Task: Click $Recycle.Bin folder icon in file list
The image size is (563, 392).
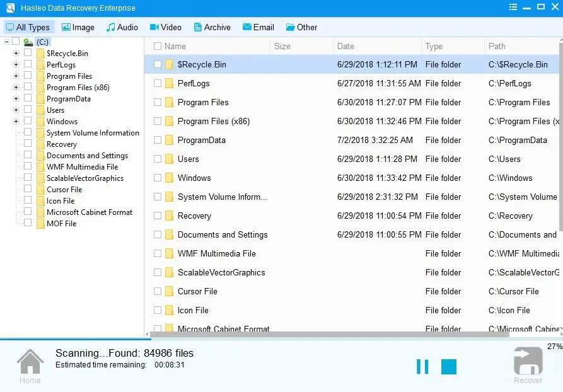Action: click(169, 65)
